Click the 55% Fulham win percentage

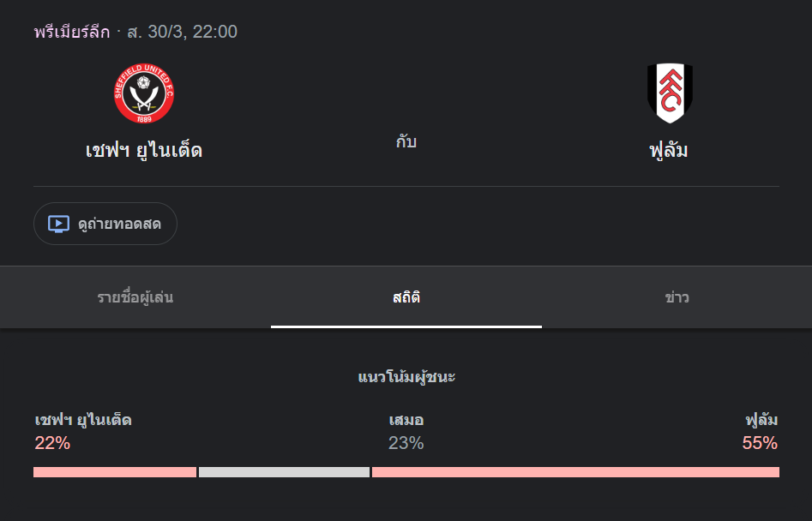click(760, 443)
